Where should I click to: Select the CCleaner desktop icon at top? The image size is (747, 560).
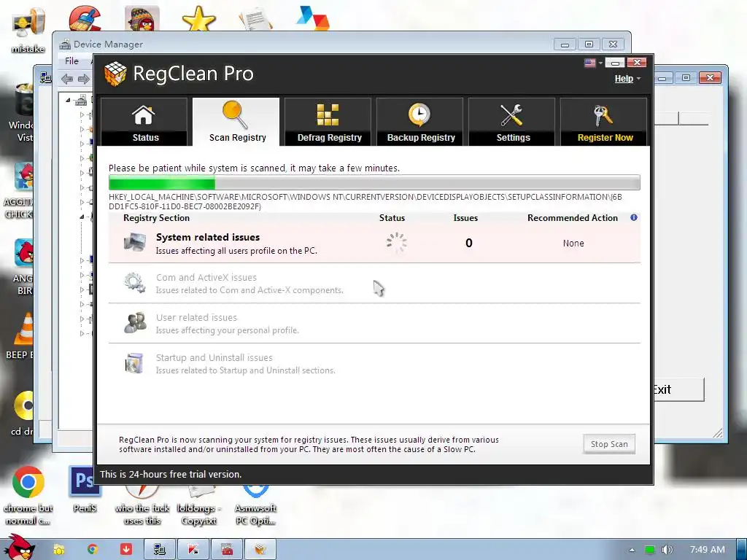(85, 18)
